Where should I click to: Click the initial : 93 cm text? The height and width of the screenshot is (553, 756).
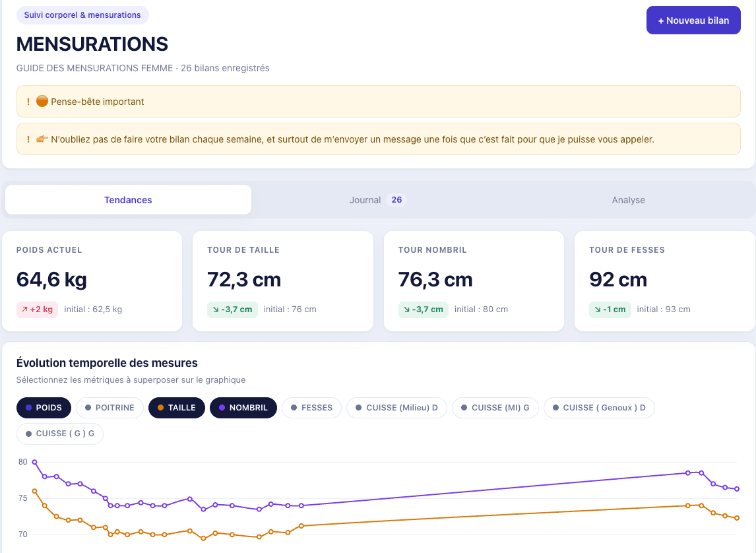664,309
